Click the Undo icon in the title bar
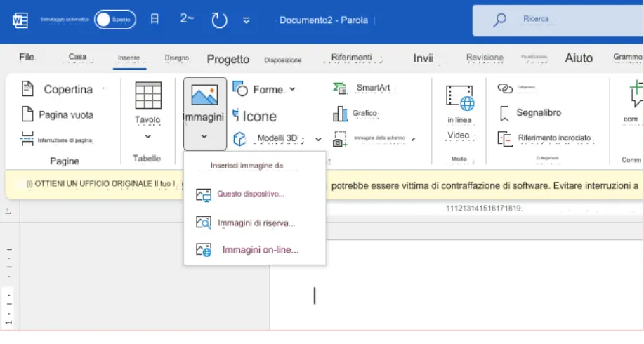Viewport: 644px width, 344px height. coord(187,18)
